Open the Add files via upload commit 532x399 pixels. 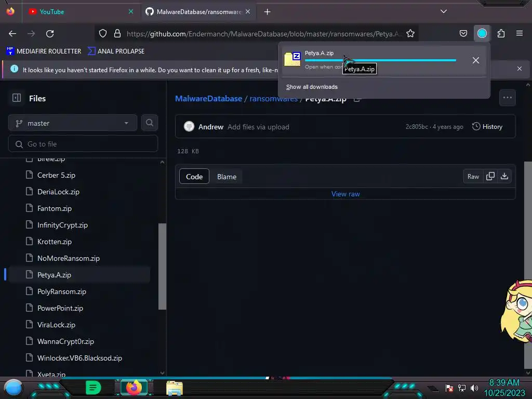pos(258,127)
